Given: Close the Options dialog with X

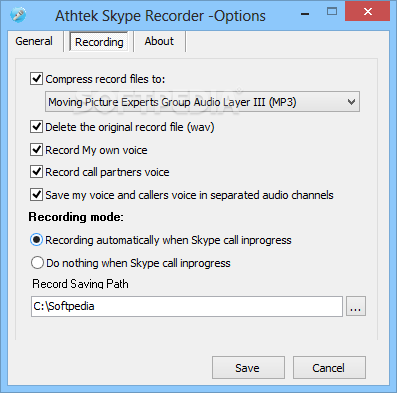Looking at the screenshot, I should [367, 12].
